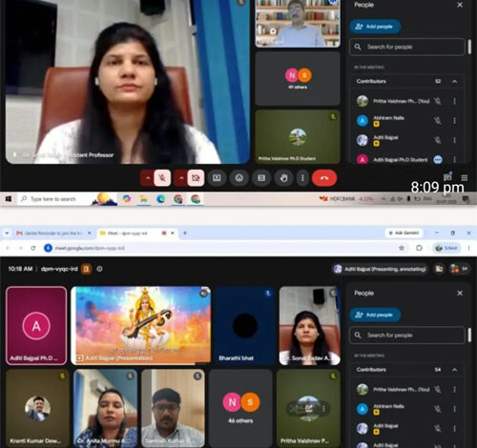Open the '46 others' participant tile
Screen dimensions: 477x448
(240, 408)
